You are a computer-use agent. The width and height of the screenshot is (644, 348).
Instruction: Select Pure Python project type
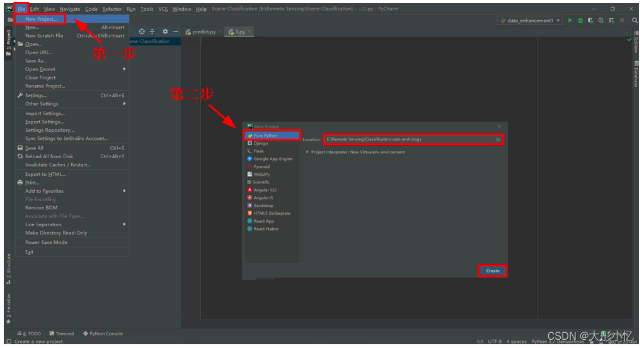click(272, 135)
